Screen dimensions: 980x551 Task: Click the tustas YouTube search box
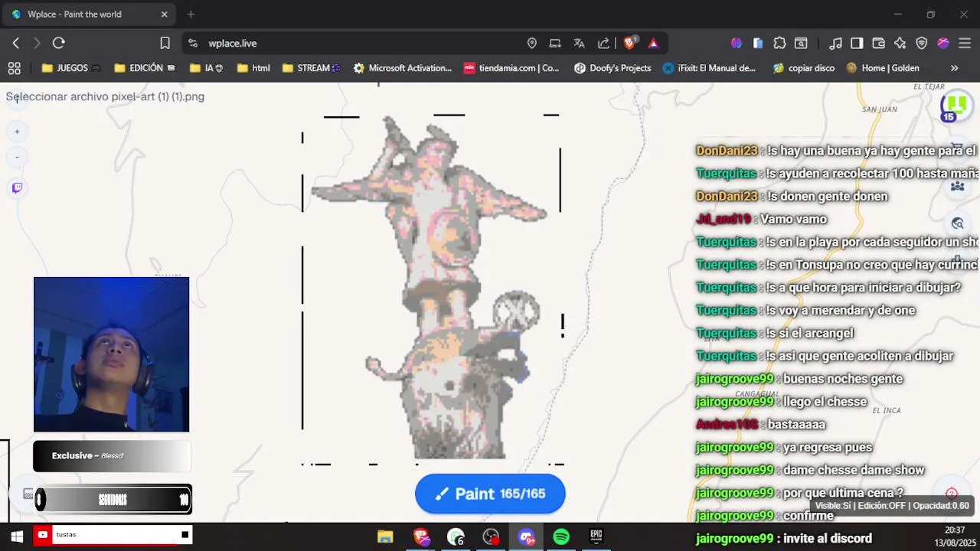click(x=113, y=535)
